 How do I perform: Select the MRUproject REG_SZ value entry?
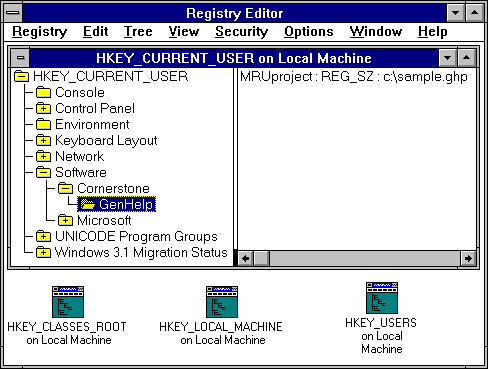click(x=354, y=77)
